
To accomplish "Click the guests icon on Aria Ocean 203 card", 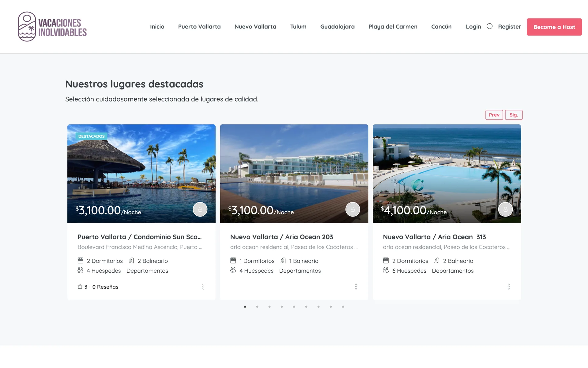I will tap(233, 270).
